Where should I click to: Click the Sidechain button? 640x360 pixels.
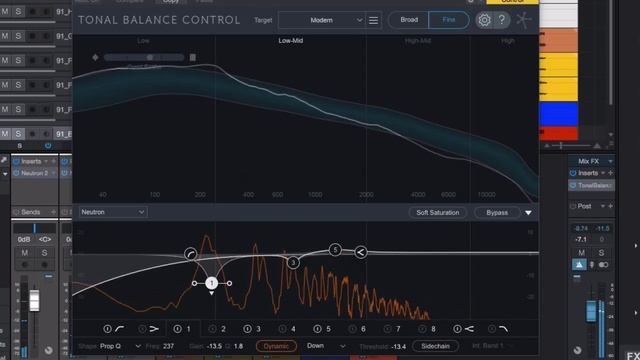(435, 346)
